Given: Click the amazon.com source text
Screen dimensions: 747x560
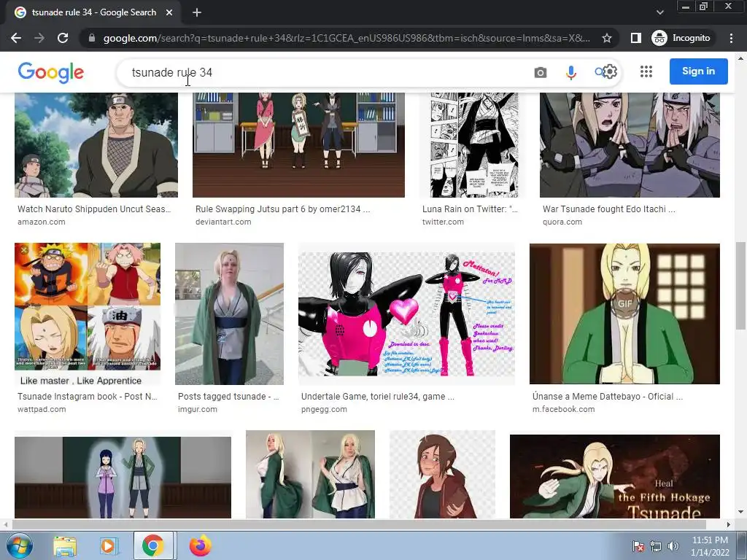Looking at the screenshot, I should [42, 222].
